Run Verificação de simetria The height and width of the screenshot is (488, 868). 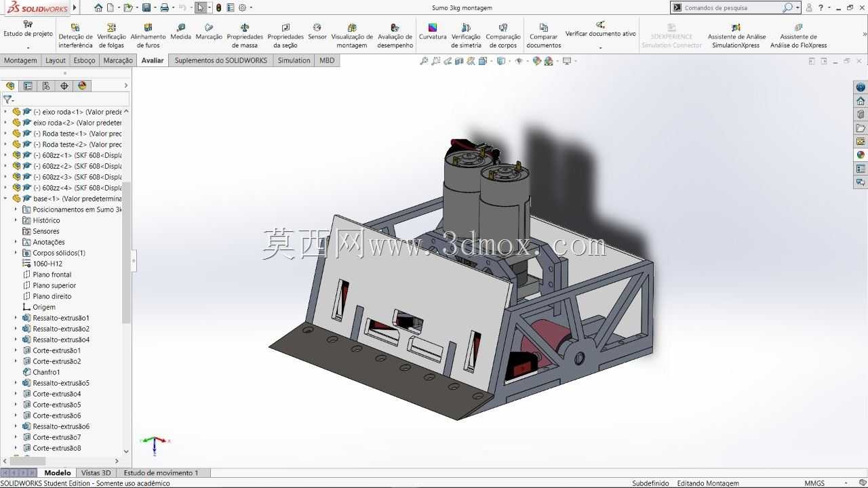[466, 36]
